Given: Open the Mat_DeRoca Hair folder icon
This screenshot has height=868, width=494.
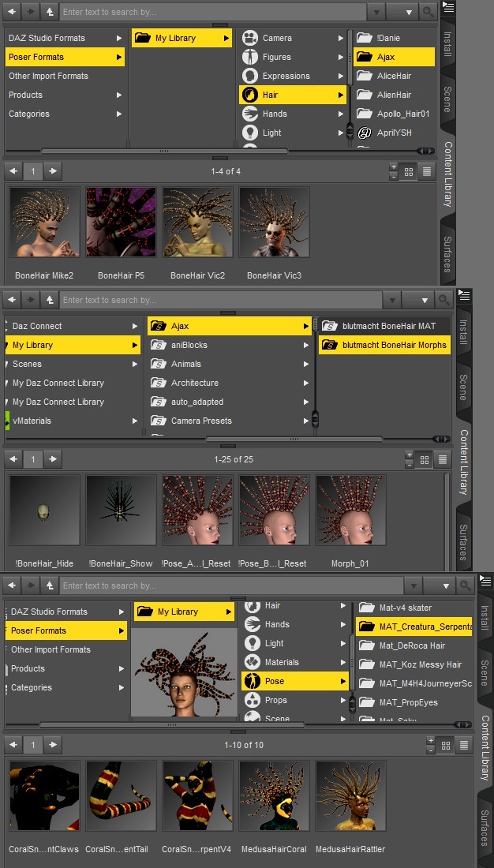Looking at the screenshot, I should pyautogui.click(x=367, y=645).
